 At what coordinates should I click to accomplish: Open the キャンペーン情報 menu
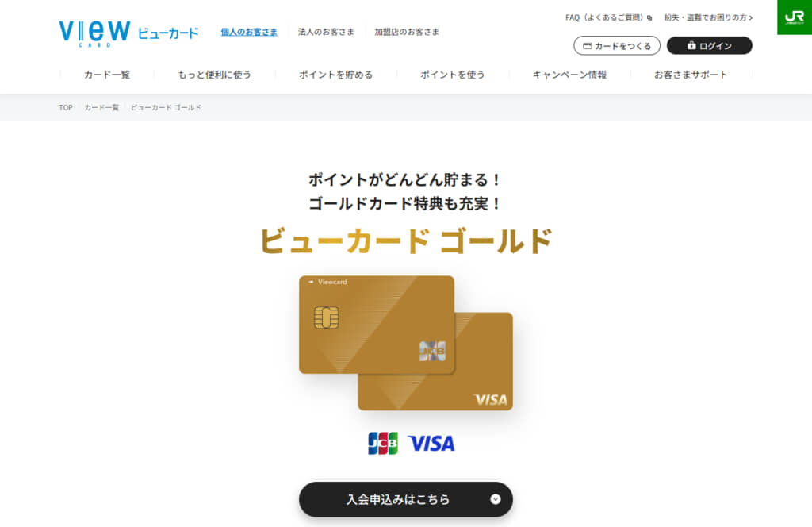tap(569, 75)
